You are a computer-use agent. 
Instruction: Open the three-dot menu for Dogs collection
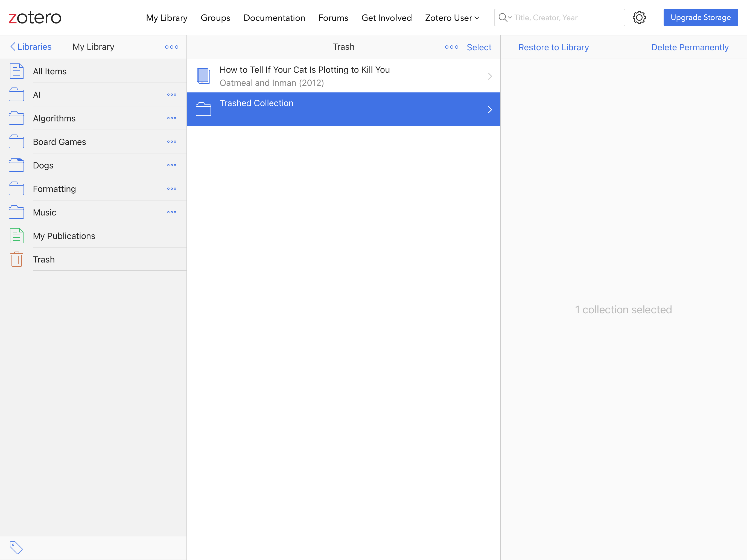click(x=171, y=165)
